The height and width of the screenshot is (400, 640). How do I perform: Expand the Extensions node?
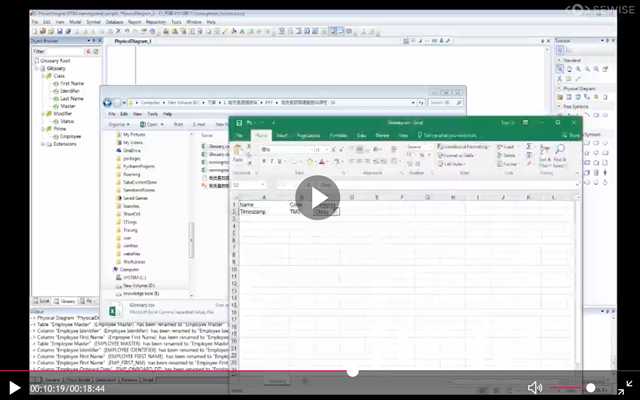click(x=43, y=144)
